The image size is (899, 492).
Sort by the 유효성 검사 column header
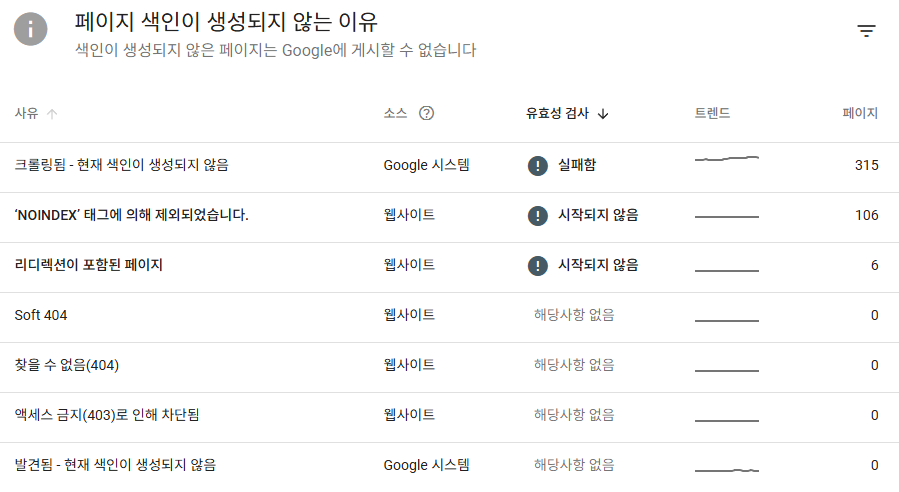point(557,114)
